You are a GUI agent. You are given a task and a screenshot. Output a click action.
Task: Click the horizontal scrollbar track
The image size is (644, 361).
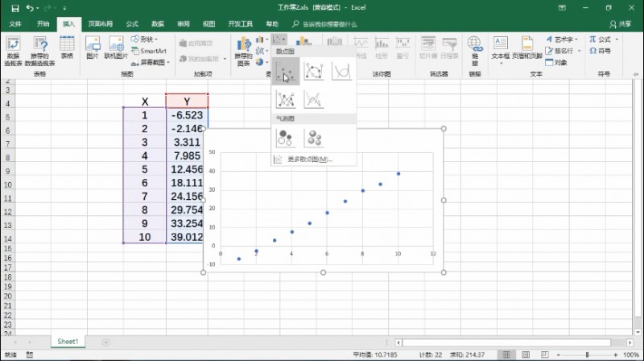[x=514, y=342]
